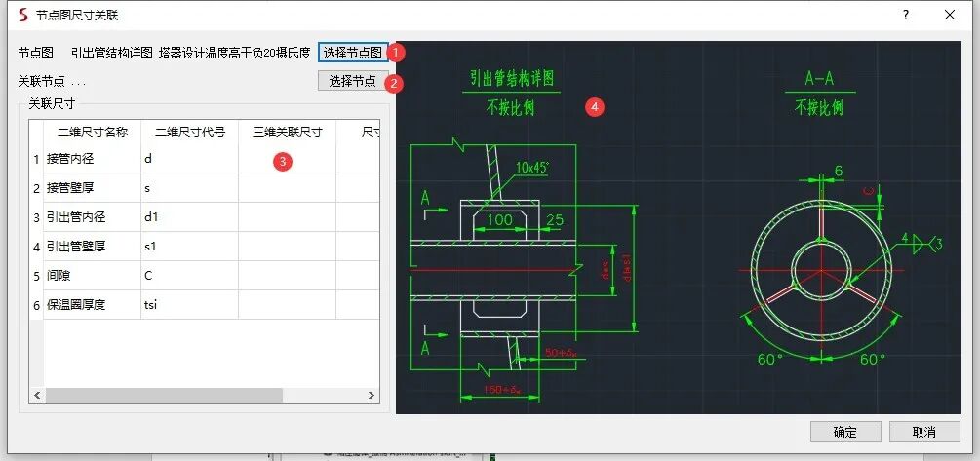Select row header number 4
This screenshot has width=980, height=461.
click(x=36, y=247)
